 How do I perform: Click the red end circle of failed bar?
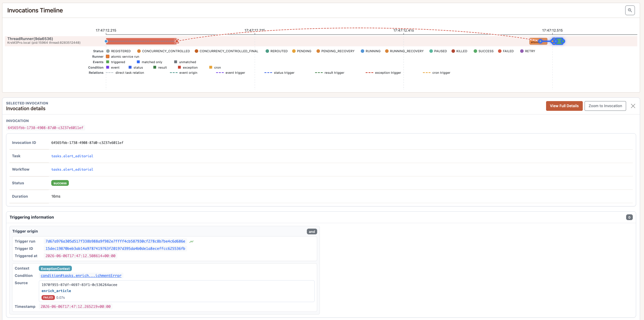(x=177, y=41)
